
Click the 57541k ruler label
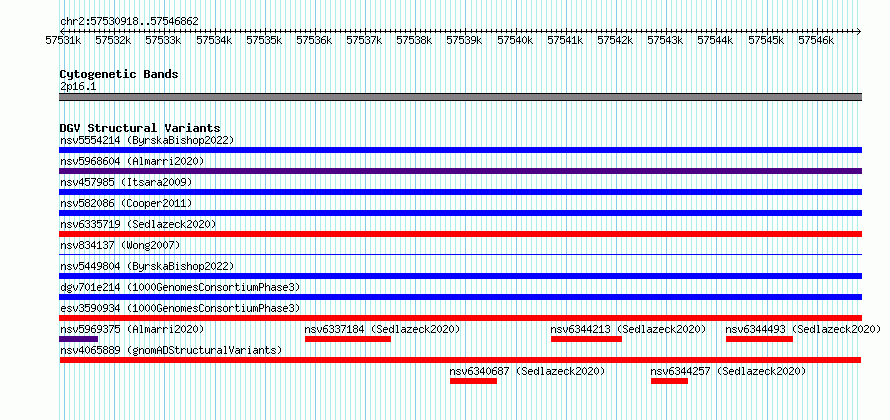(566, 40)
